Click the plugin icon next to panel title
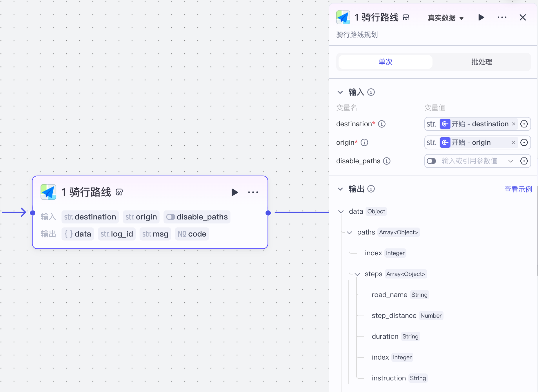Image resolution: width=538 pixels, height=392 pixels. [406, 18]
